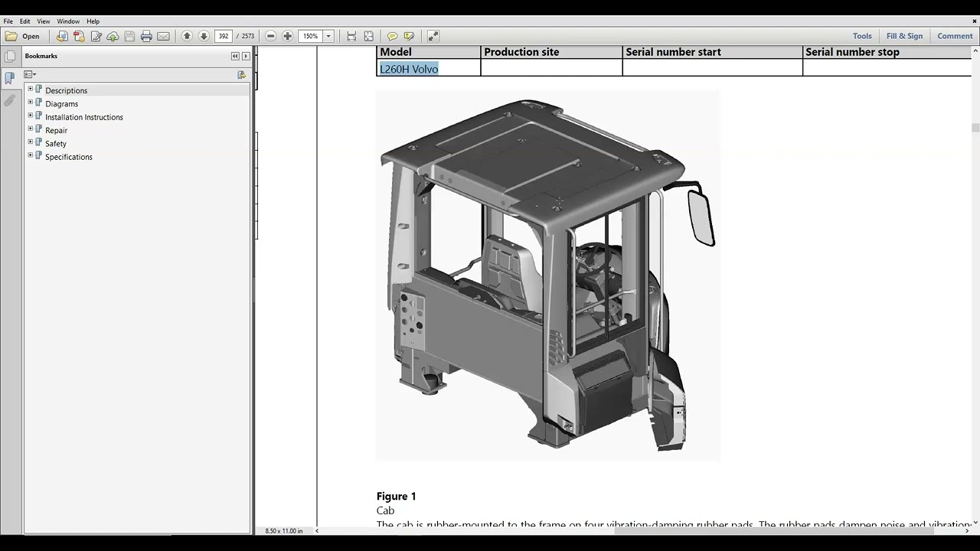Select the Descriptions bookmark label
Image resolution: width=980 pixels, height=551 pixels.
tap(66, 90)
